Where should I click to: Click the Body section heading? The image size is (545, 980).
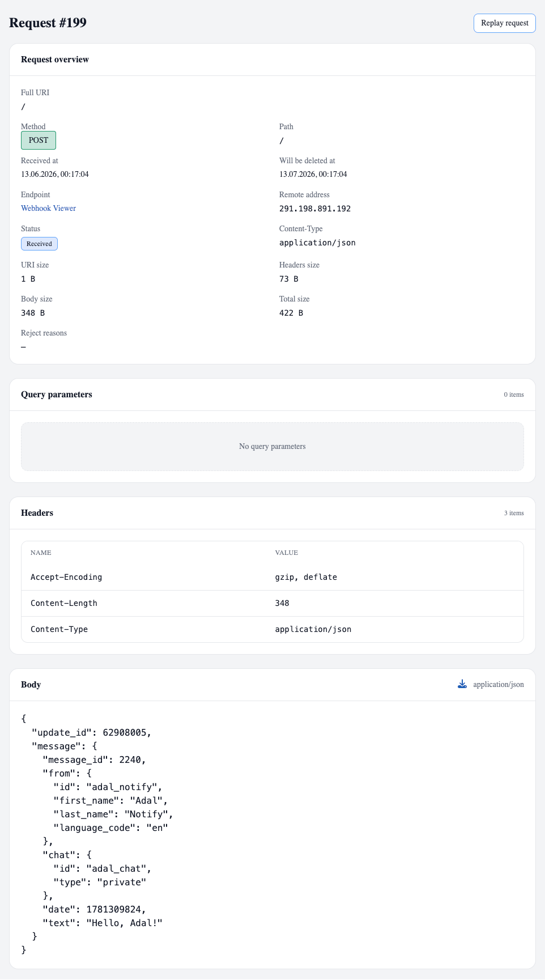pyautogui.click(x=31, y=685)
